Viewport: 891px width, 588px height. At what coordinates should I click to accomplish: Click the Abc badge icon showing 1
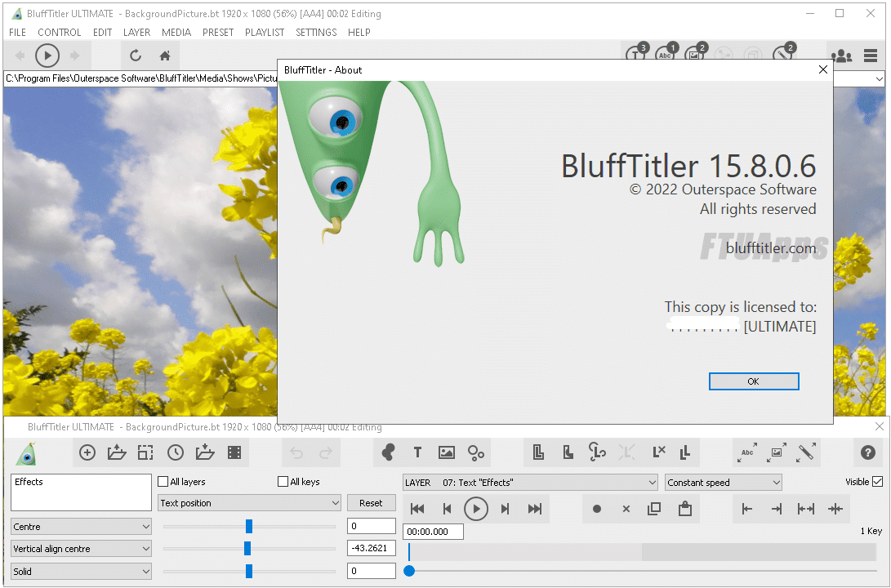click(666, 53)
